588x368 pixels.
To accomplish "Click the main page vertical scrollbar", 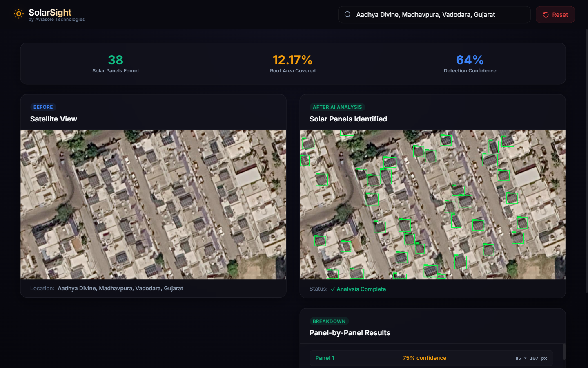I will 586,160.
